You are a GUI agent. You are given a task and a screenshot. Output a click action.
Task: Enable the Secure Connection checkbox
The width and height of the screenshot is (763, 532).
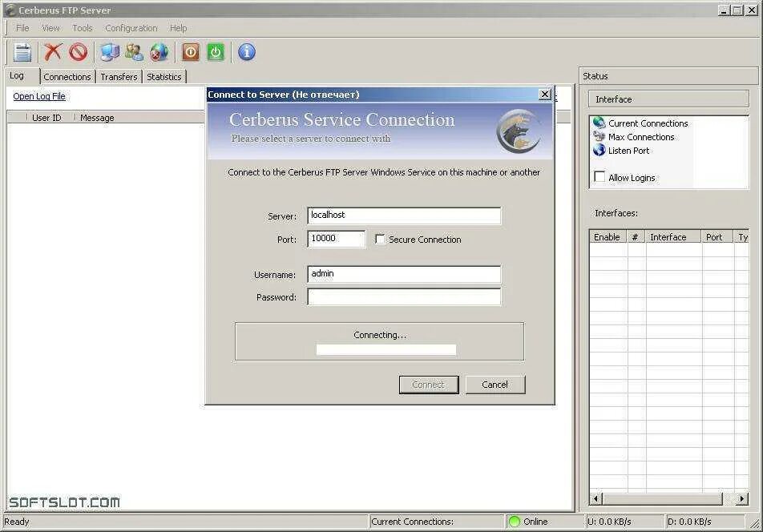pos(380,239)
